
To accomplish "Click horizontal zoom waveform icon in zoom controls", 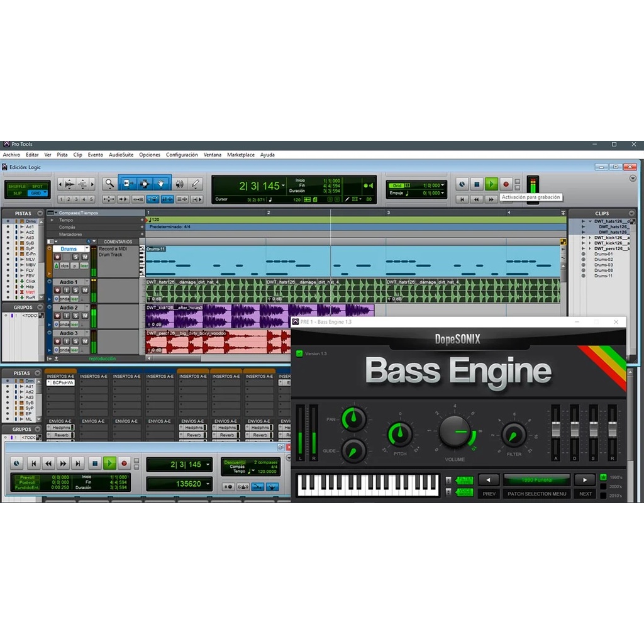I will [x=70, y=184].
